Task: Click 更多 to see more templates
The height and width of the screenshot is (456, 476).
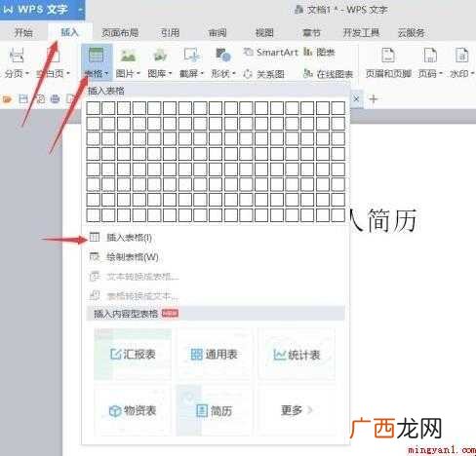Action: [297, 410]
